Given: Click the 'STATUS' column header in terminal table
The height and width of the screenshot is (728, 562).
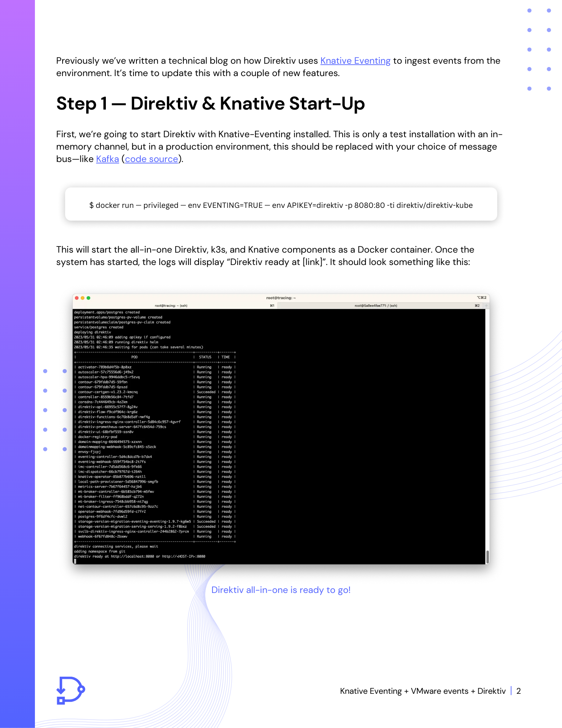Looking at the screenshot, I should [x=205, y=357].
